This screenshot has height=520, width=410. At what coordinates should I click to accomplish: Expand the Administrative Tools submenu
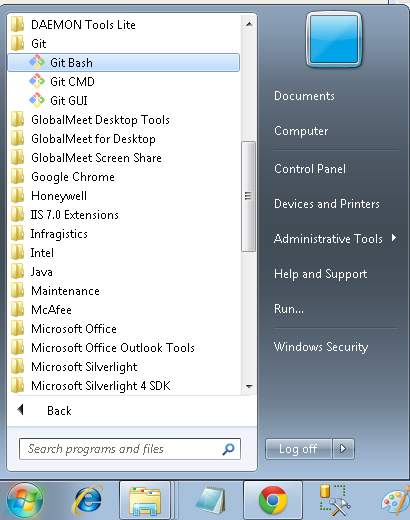(335, 239)
